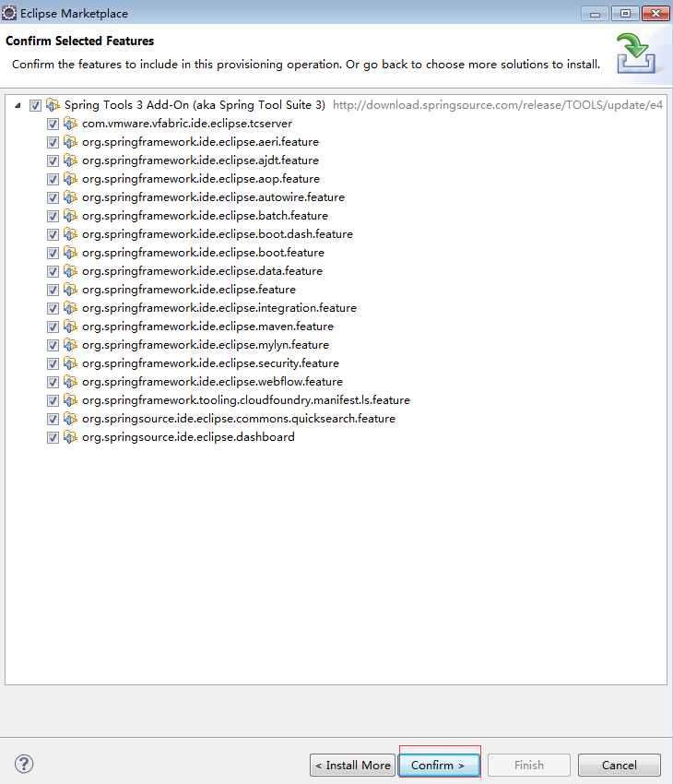This screenshot has height=784, width=673.
Task: Go back with Install More button
Action: click(353, 765)
